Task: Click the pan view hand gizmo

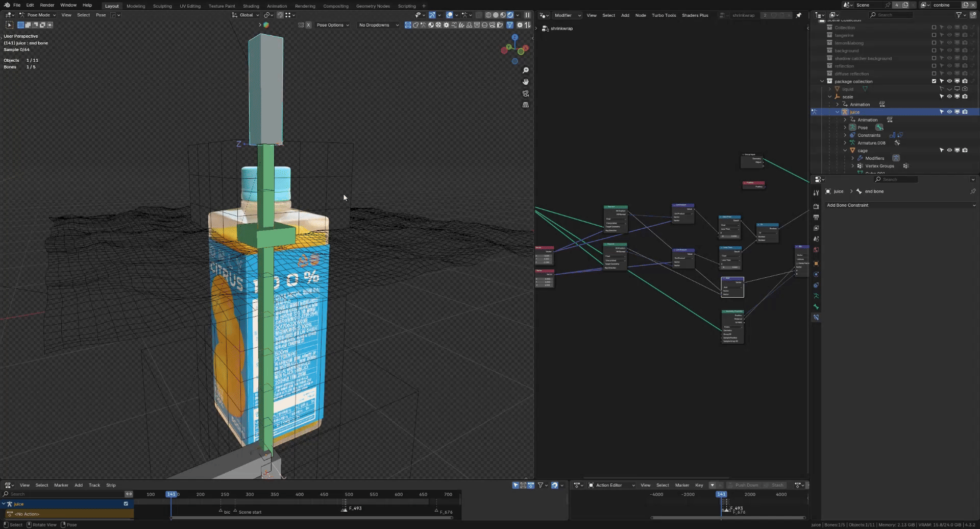Action: (x=525, y=82)
